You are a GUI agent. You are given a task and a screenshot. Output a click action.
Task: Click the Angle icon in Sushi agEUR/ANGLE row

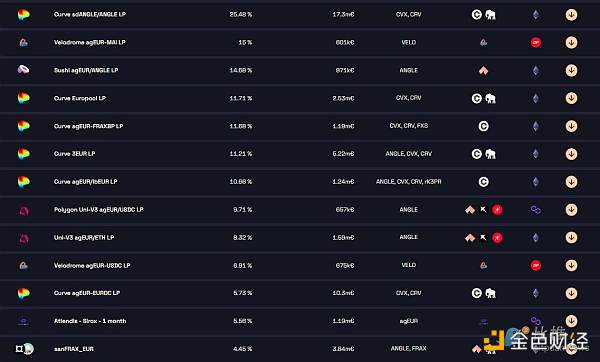point(484,70)
